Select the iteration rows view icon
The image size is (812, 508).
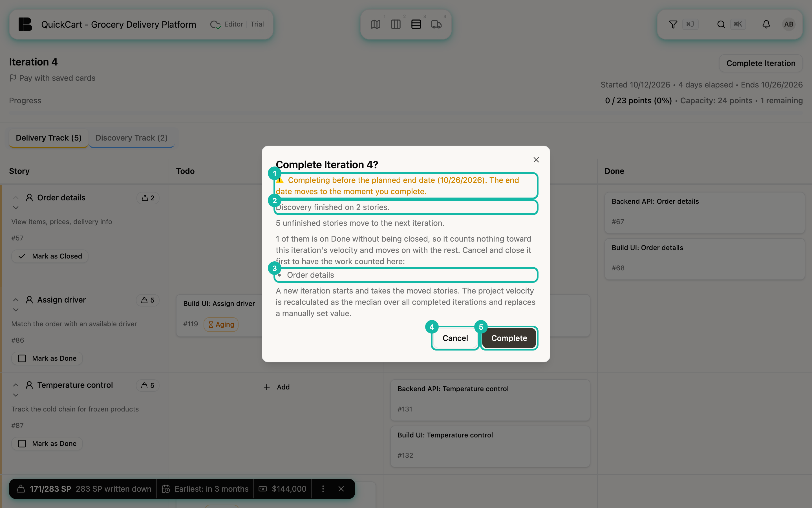(x=416, y=24)
